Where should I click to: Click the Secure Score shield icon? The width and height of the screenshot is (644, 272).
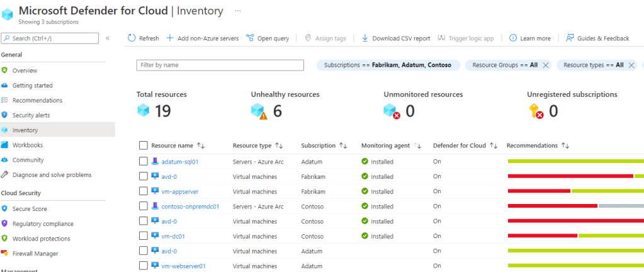point(5,209)
